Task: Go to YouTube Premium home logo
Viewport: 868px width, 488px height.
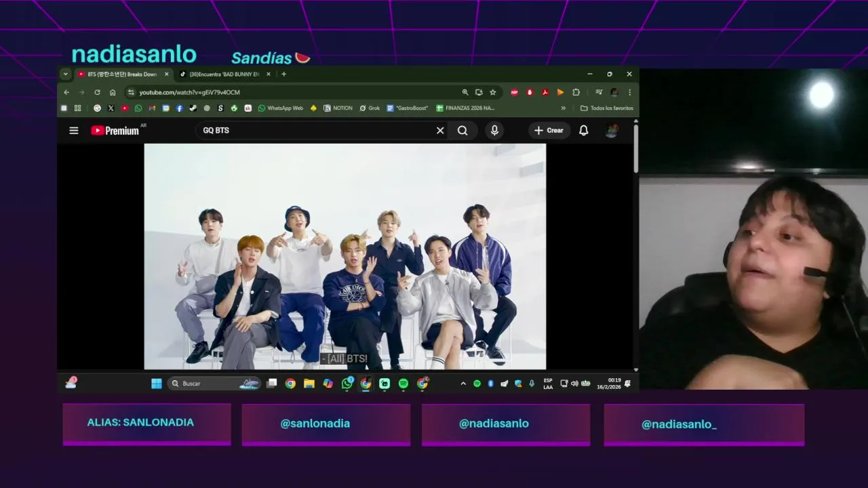Action: tap(115, 130)
